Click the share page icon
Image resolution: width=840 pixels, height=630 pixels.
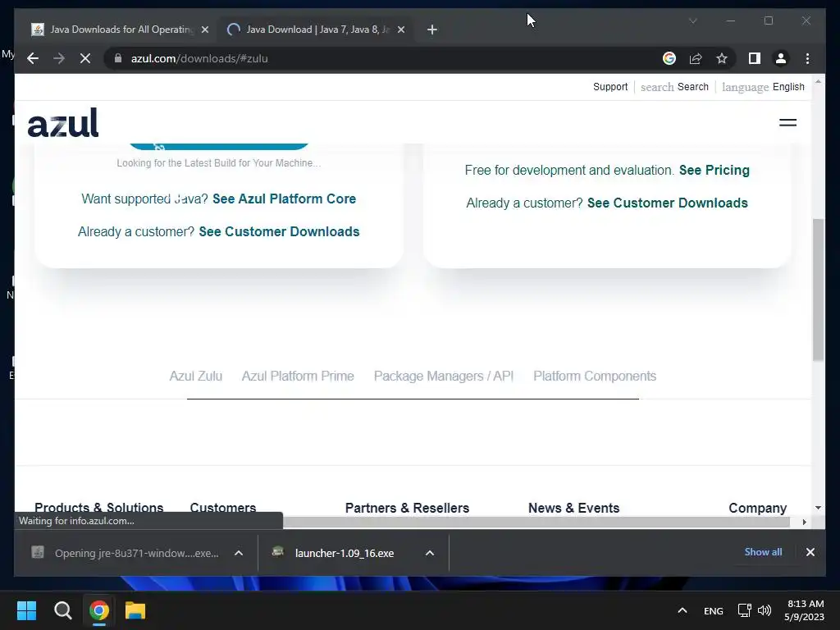point(696,58)
